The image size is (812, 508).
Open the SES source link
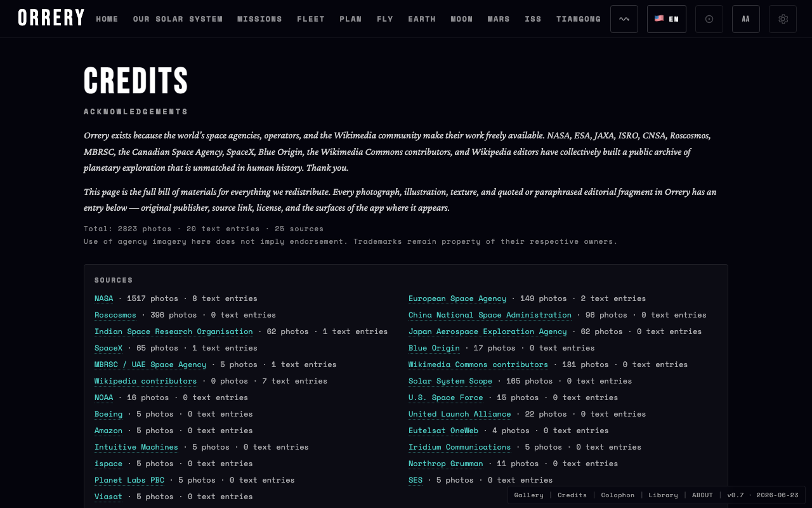pyautogui.click(x=416, y=480)
